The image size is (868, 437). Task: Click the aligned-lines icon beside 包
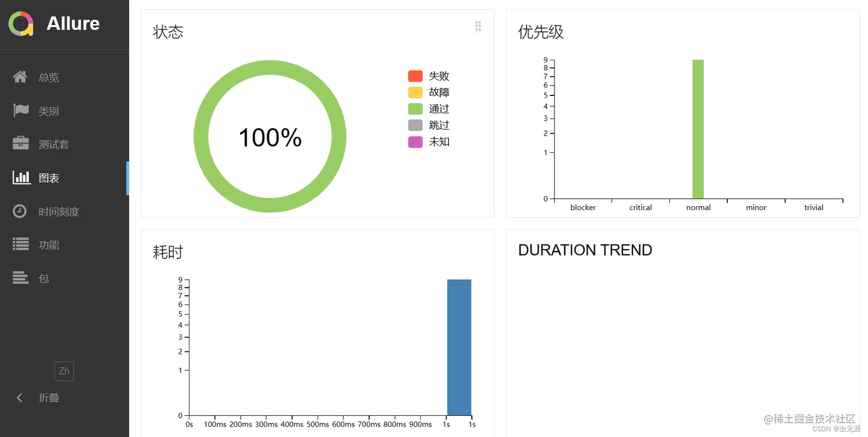click(x=21, y=278)
